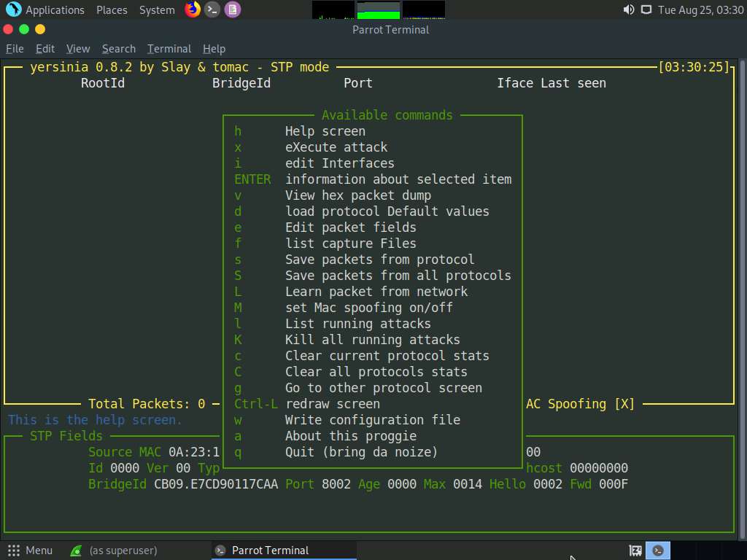Click the Fwd value 000F
The height and width of the screenshot is (560, 747).
click(x=614, y=484)
